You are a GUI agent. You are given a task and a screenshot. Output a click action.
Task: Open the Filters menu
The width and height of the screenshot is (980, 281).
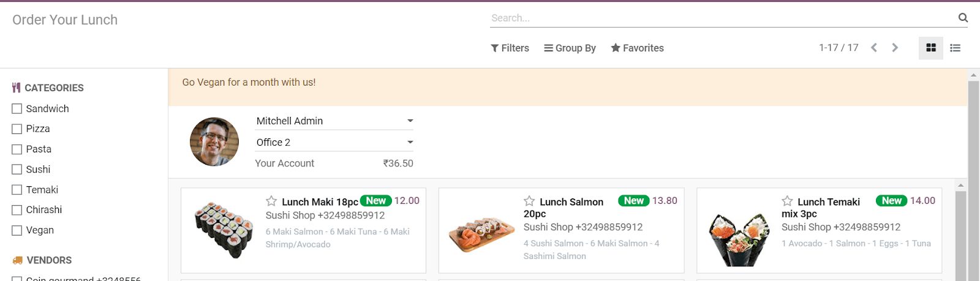pos(510,48)
